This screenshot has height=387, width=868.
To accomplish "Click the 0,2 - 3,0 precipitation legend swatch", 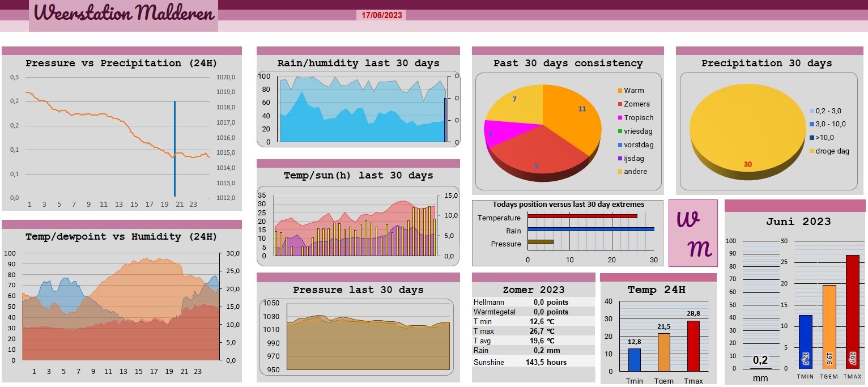I will [x=811, y=111].
